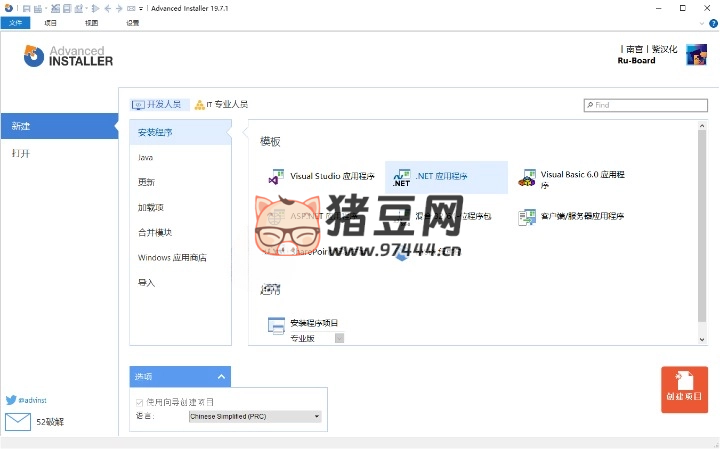Click the user avatar picture at top right
The image size is (720, 449).
click(x=696, y=55)
